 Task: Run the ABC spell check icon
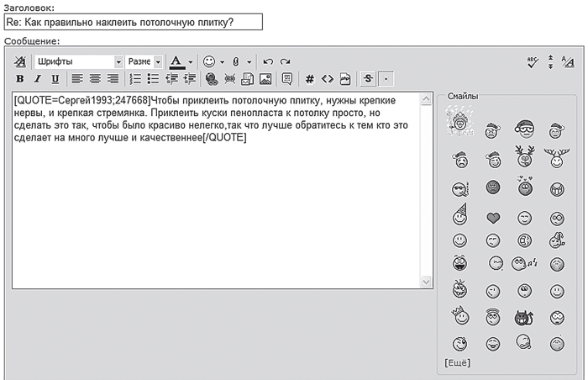tap(533, 62)
